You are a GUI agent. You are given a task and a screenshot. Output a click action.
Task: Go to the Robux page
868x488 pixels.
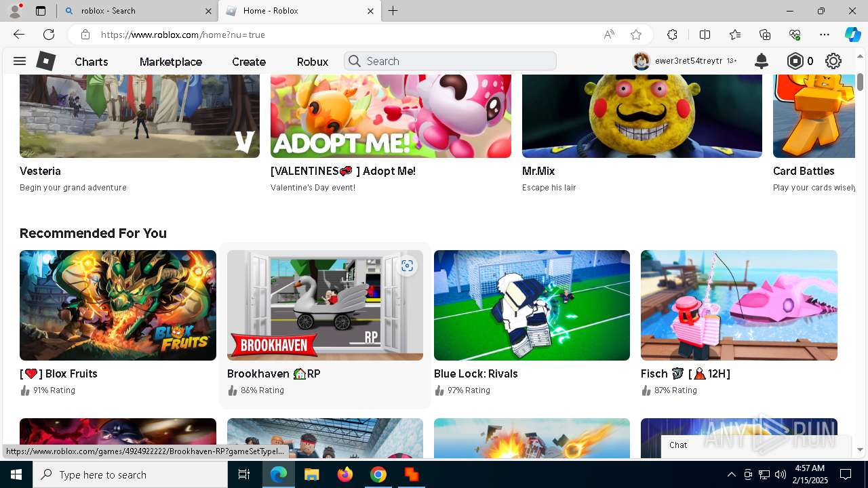[313, 62]
